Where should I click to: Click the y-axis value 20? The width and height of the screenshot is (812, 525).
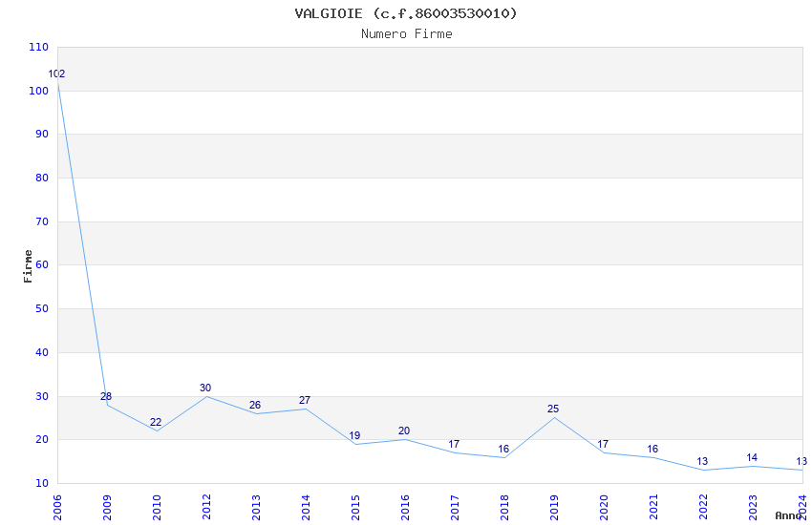pyautogui.click(x=41, y=440)
